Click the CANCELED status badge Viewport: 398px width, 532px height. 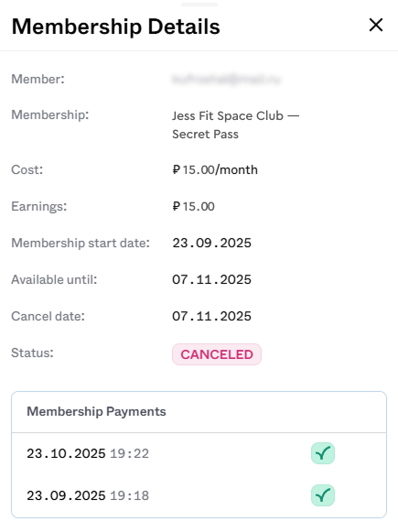pos(217,354)
